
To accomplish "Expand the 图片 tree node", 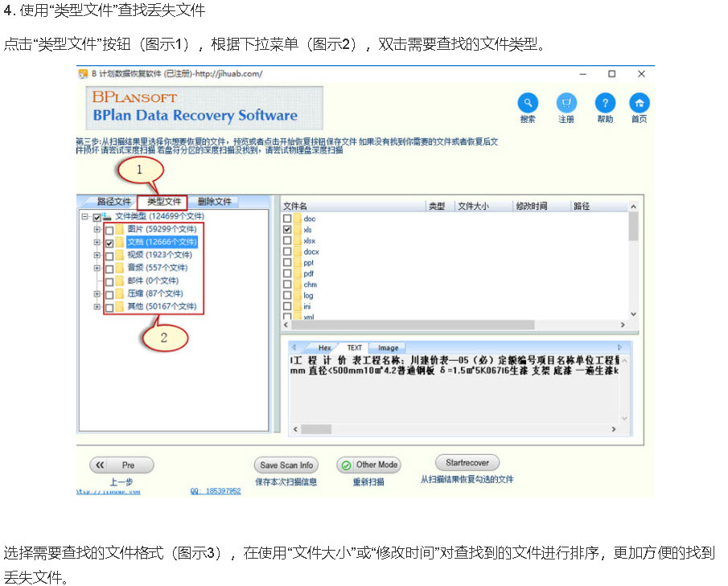I will pyautogui.click(x=97, y=229).
